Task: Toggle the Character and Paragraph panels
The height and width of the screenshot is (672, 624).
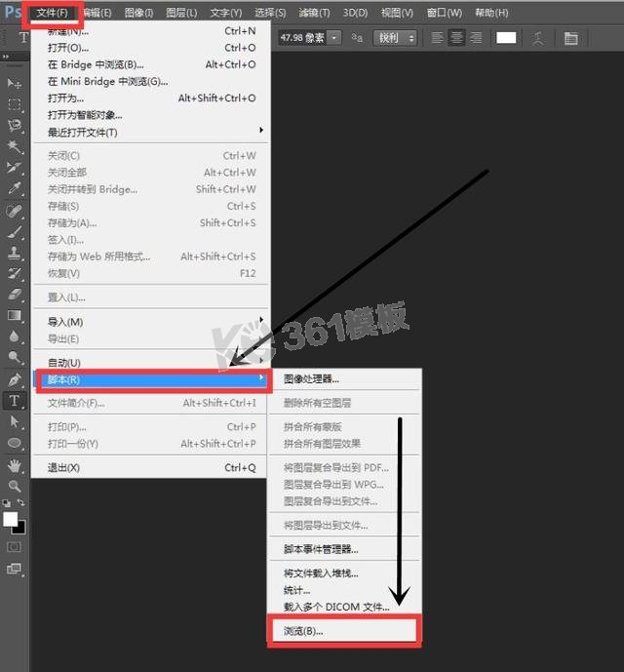Action: click(570, 38)
